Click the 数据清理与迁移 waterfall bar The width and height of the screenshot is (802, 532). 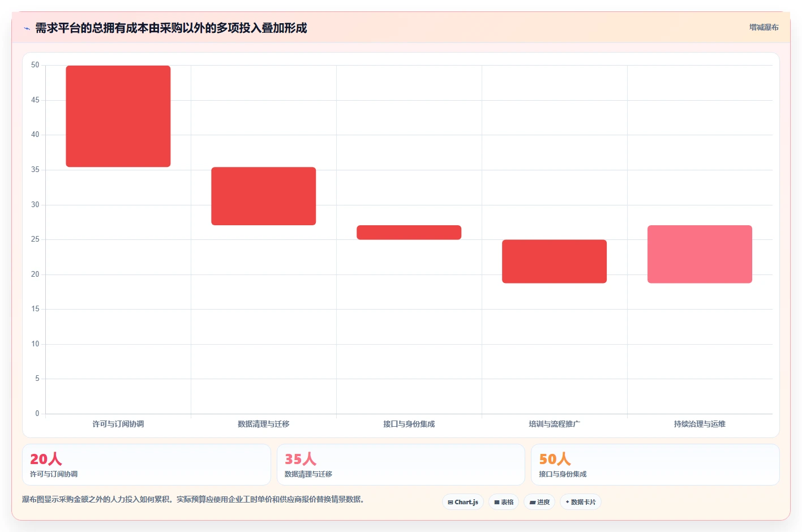click(264, 196)
